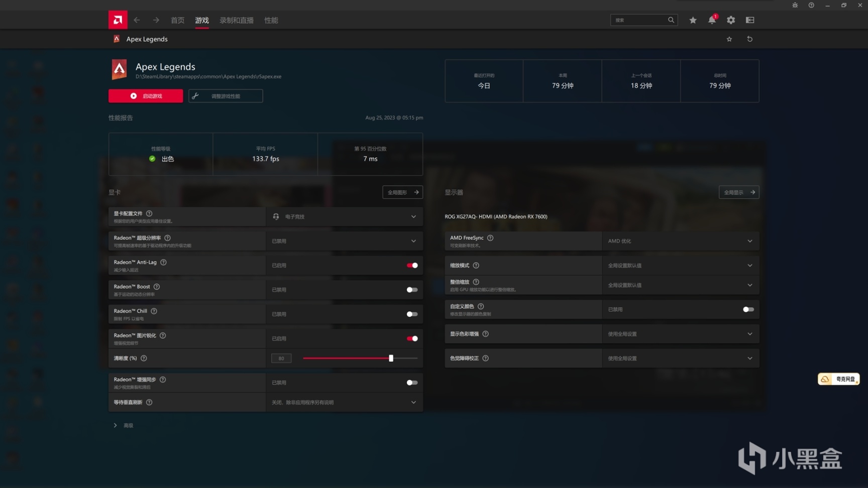The width and height of the screenshot is (868, 488).
Task: Open 全局图形 settings
Action: pyautogui.click(x=402, y=192)
